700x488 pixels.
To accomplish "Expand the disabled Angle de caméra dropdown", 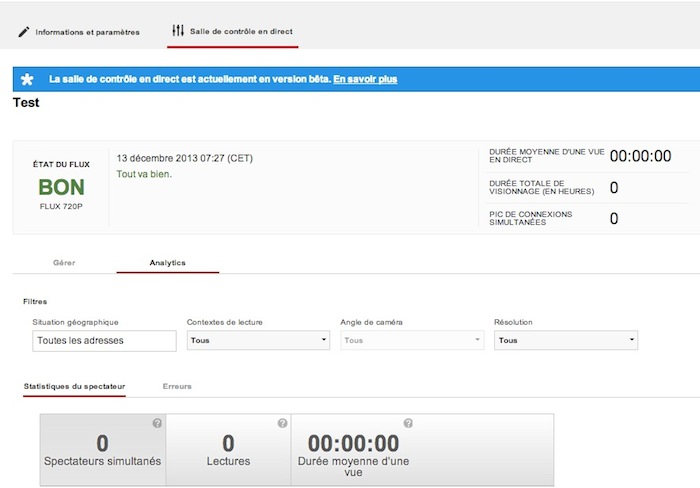I will pos(412,340).
